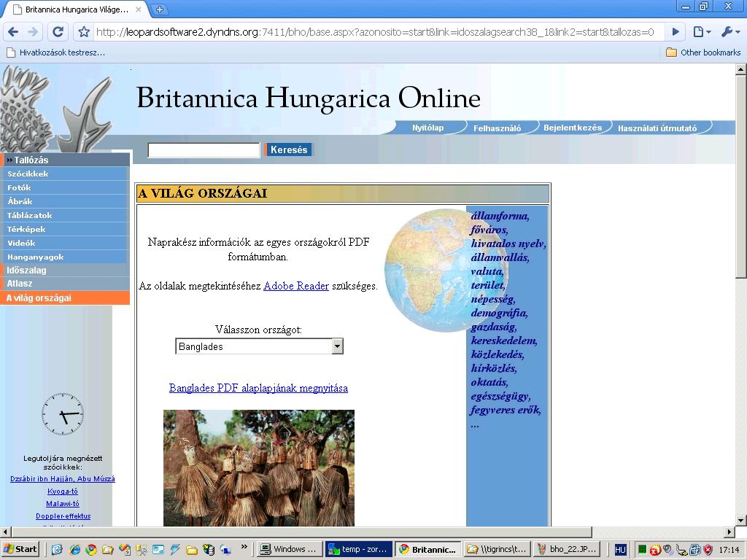
Task: Click the network computers quick launch icon
Action: pyautogui.click(x=225, y=550)
